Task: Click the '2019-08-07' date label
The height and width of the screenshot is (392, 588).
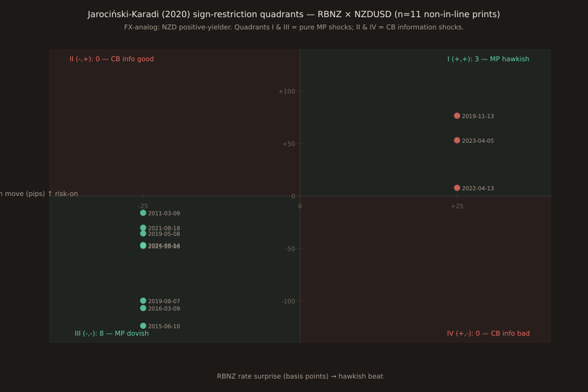Action: click(164, 301)
